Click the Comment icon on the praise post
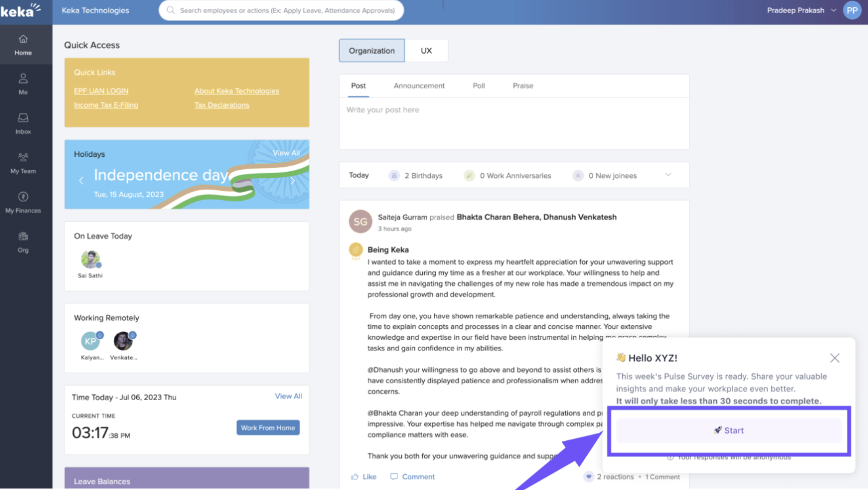The height and width of the screenshot is (490, 868). click(x=394, y=477)
